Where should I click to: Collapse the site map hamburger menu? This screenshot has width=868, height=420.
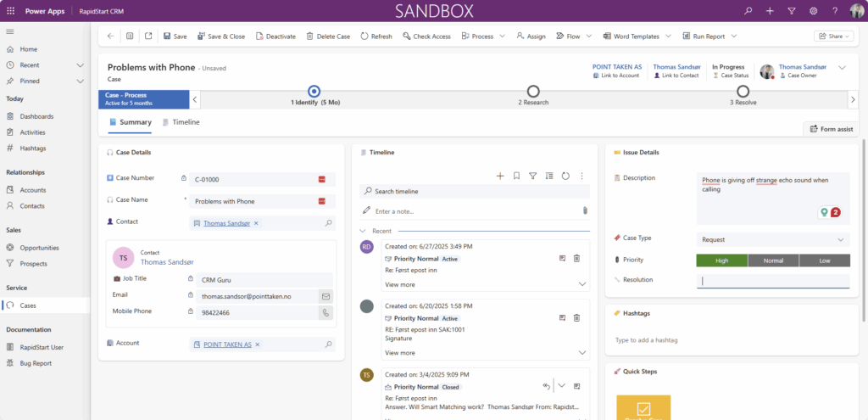tap(10, 31)
